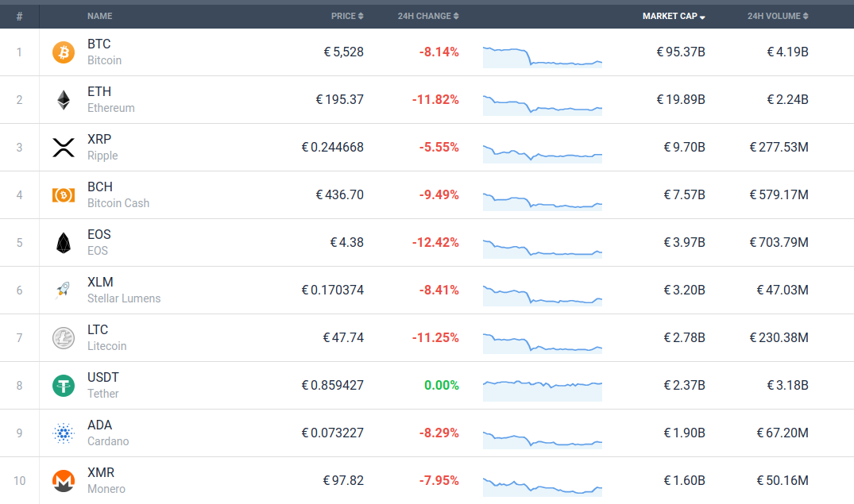Sort table by 24H Change column
The height and width of the screenshot is (504, 854).
coord(427,16)
